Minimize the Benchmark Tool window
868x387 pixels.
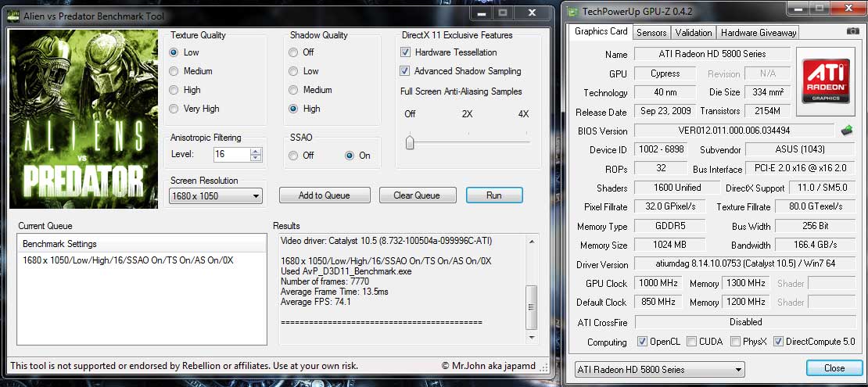tap(482, 13)
